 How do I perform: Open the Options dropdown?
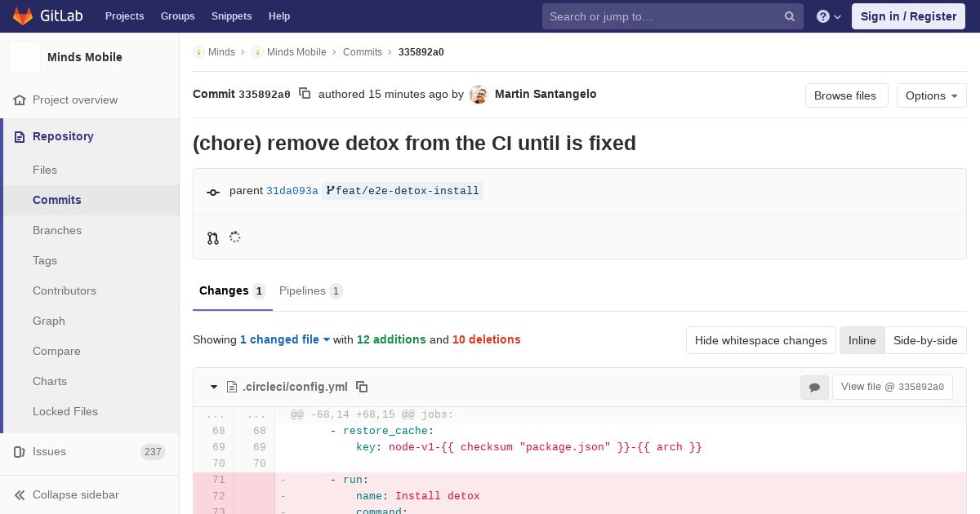tap(931, 95)
